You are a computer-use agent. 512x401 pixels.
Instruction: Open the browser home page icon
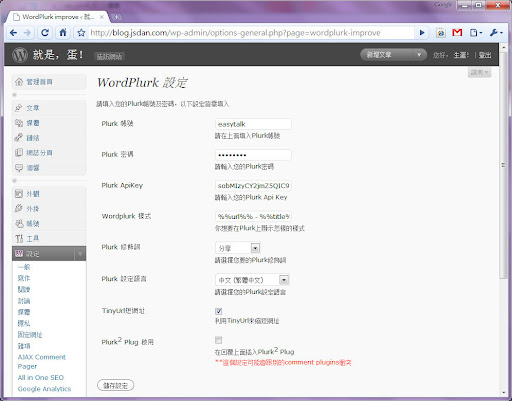point(63,33)
